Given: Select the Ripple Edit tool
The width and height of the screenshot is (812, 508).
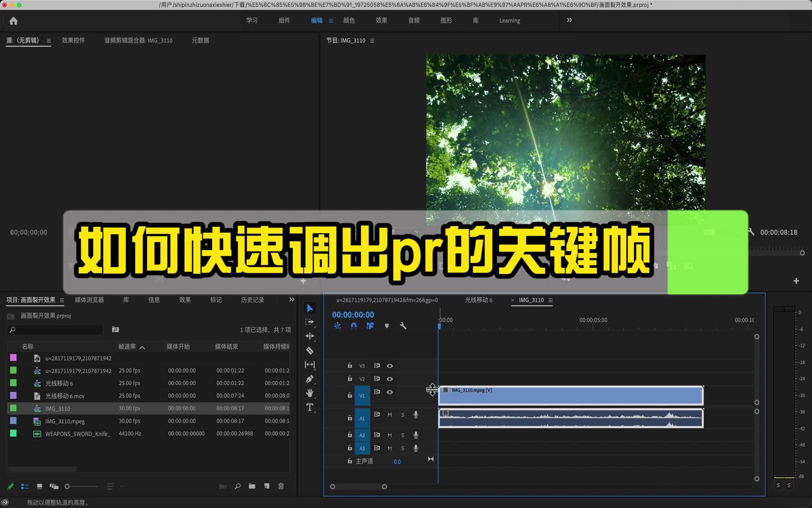Looking at the screenshot, I should pos(310,336).
